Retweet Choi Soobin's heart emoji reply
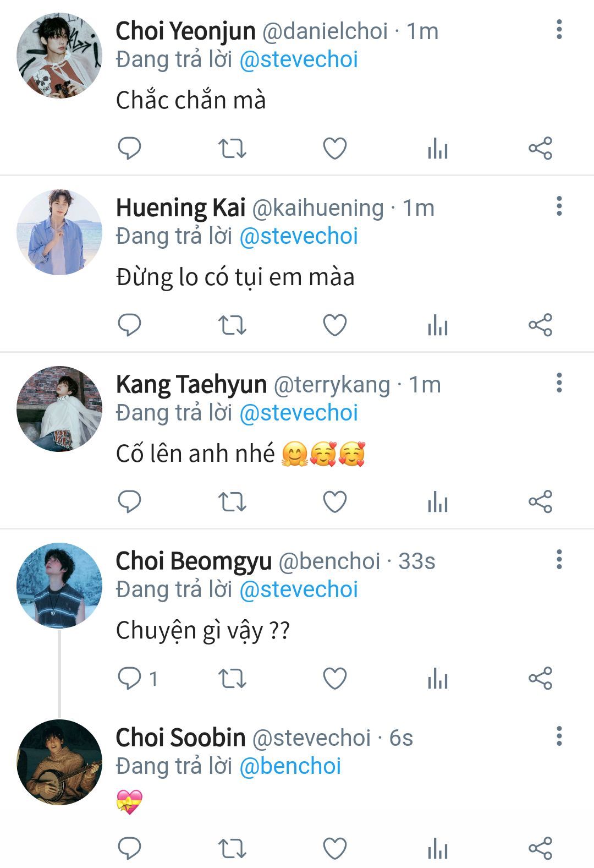This screenshot has width=594, height=868. pos(232,848)
